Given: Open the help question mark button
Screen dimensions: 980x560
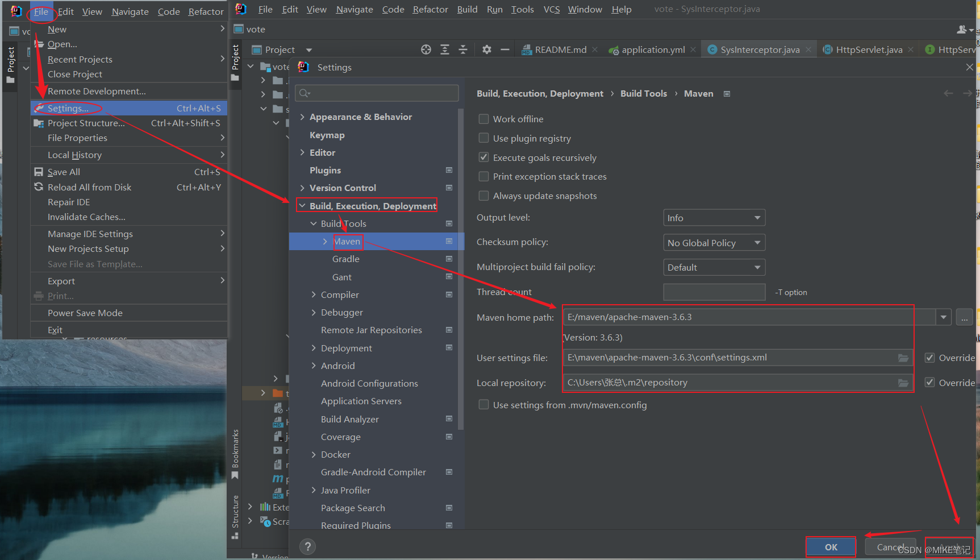Looking at the screenshot, I should pos(307,547).
